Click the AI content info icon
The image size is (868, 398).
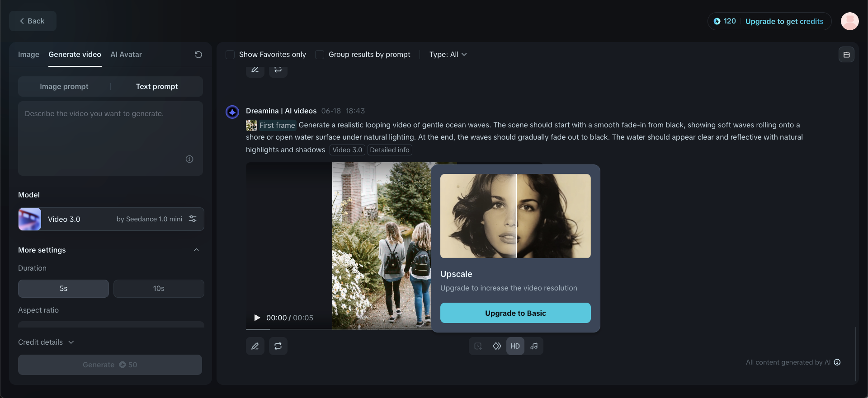[x=837, y=362]
